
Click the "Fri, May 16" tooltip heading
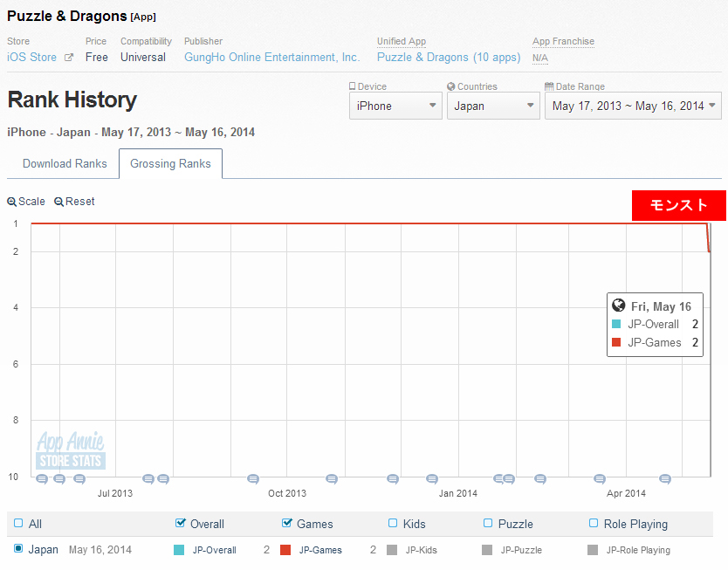pyautogui.click(x=661, y=306)
